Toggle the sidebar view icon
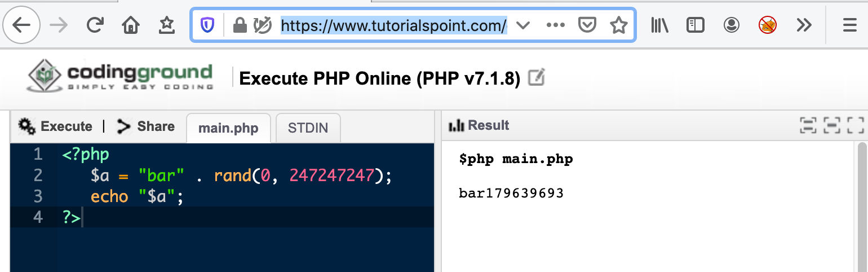Viewport: 868px width, 272px height. click(x=696, y=25)
